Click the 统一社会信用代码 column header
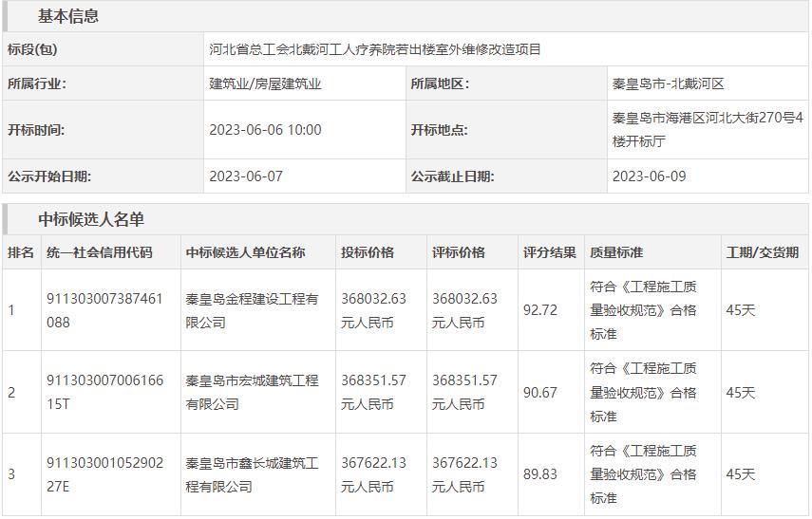 pos(99,252)
